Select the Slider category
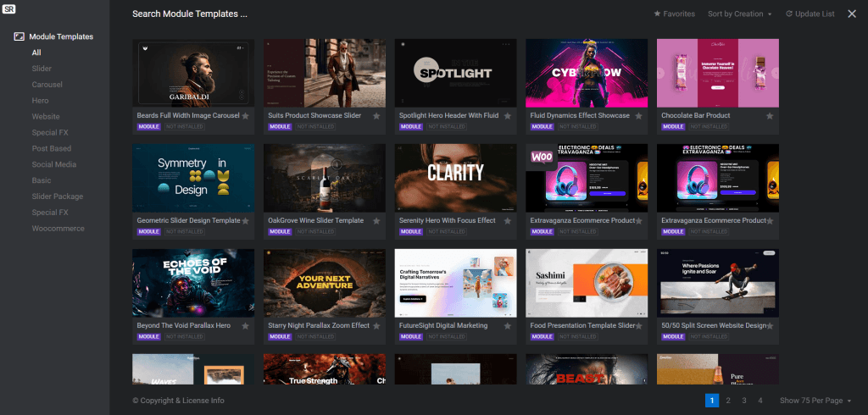The height and width of the screenshot is (415, 868). click(x=42, y=69)
